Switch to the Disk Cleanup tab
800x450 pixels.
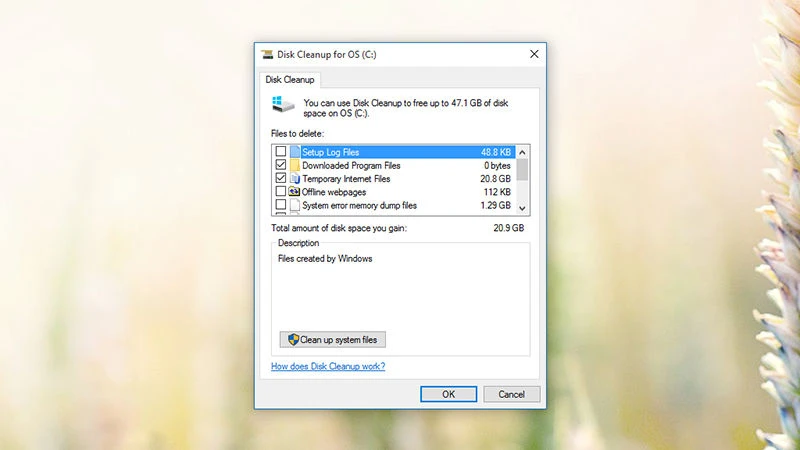click(289, 79)
